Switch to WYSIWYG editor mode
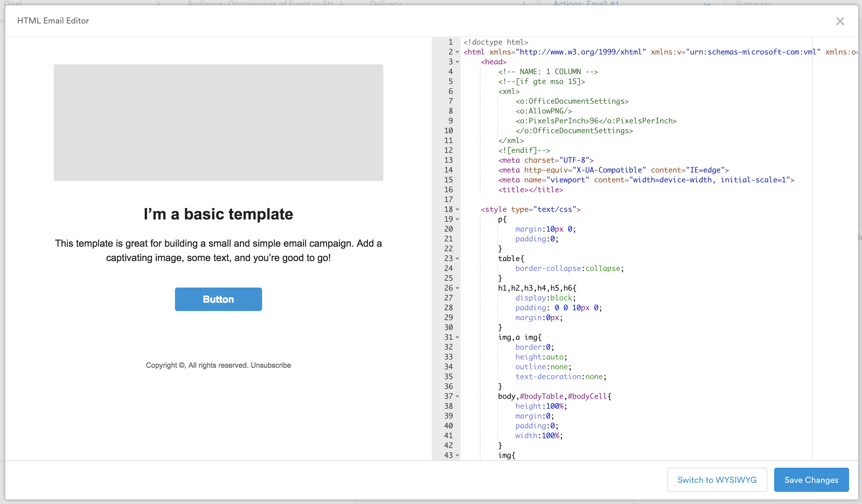The image size is (862, 504). pyautogui.click(x=717, y=479)
